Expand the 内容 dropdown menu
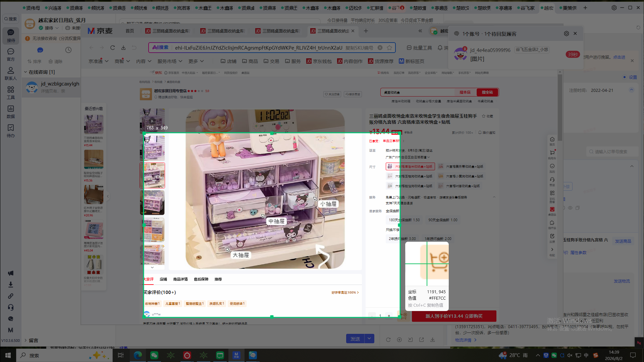 click(x=144, y=61)
